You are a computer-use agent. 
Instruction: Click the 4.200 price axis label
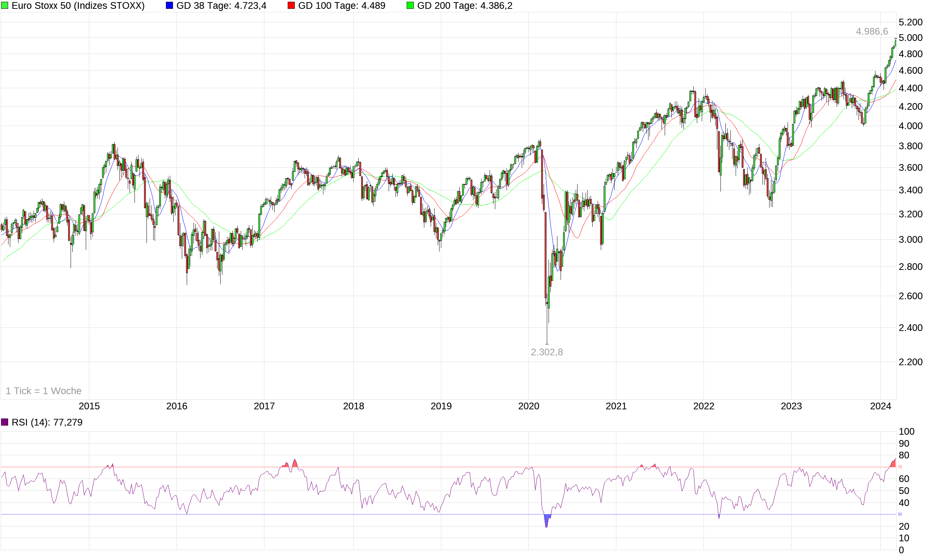910,107
